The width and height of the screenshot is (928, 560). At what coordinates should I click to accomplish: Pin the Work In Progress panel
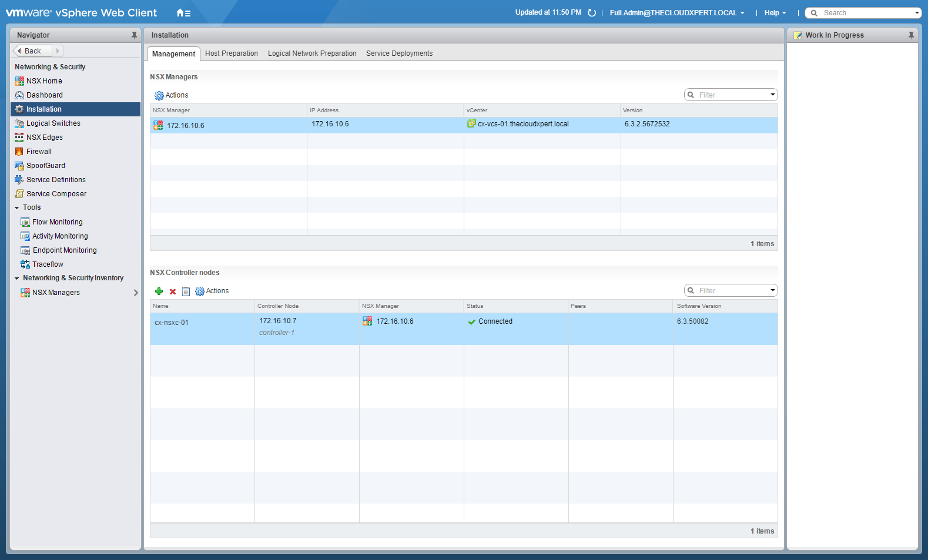coord(911,35)
